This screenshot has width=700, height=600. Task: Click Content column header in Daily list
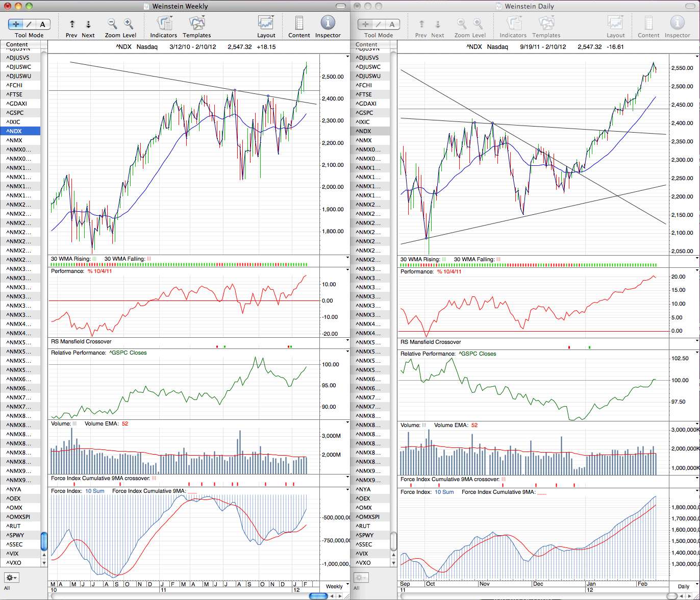point(370,45)
